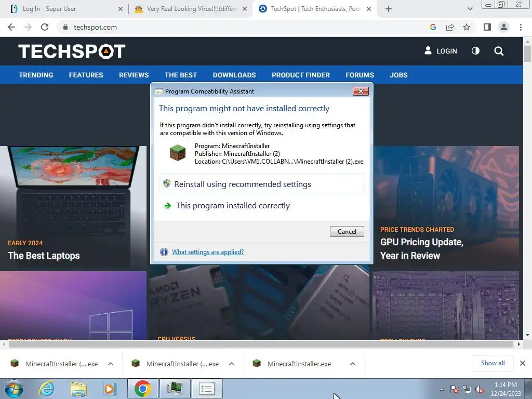Launch Internet Explorer from taskbar
The height and width of the screenshot is (399, 532).
tap(46, 389)
